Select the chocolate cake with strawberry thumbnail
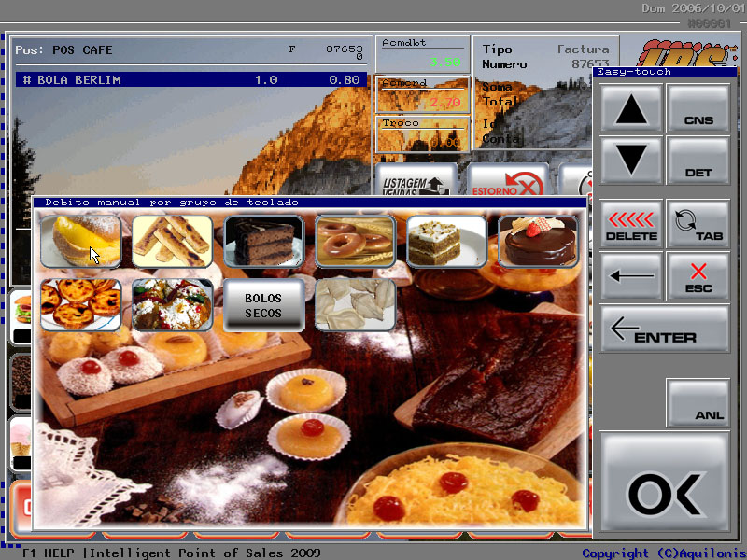This screenshot has height=560, width=747. point(538,242)
